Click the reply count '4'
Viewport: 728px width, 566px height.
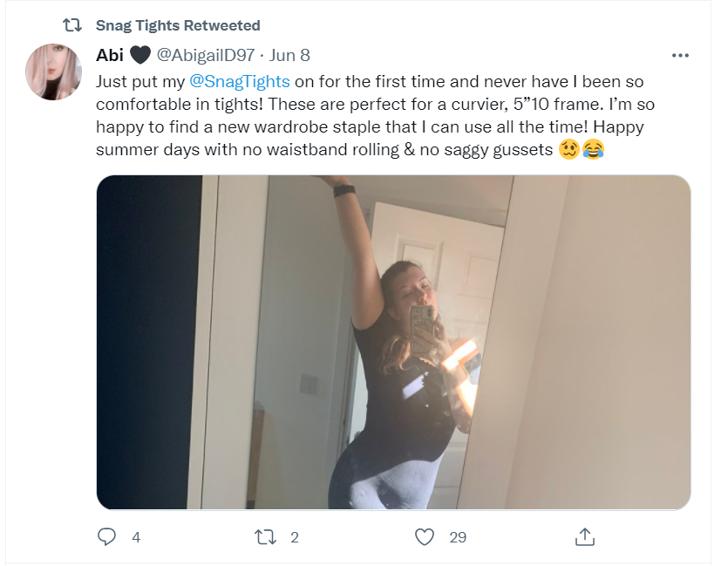[136, 537]
